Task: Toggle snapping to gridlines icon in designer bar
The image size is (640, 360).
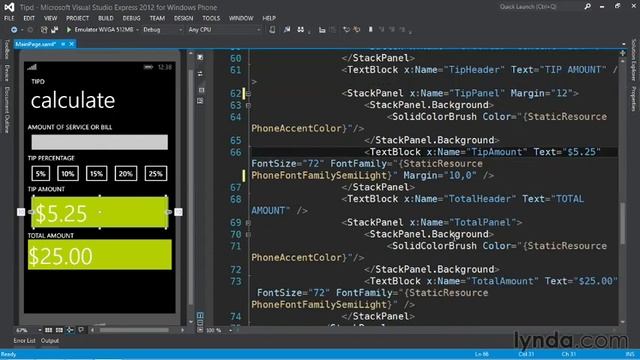Action: pos(59,330)
